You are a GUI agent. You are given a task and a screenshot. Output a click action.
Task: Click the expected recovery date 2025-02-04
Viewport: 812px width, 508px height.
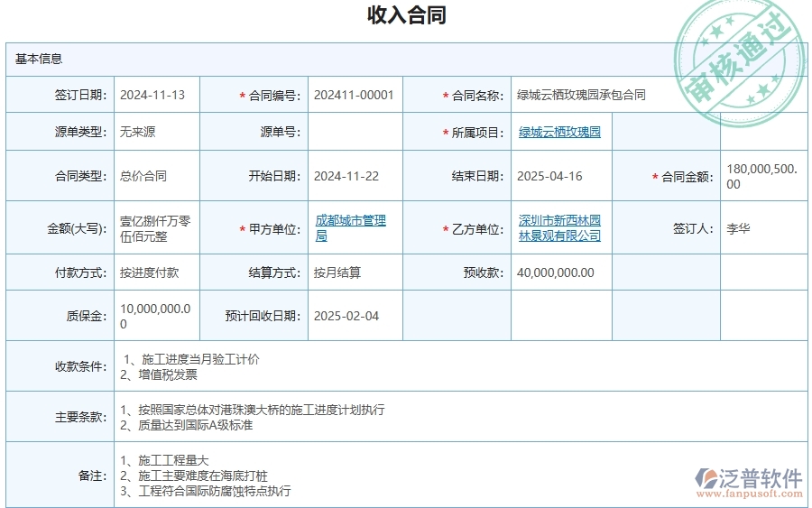[346, 316]
